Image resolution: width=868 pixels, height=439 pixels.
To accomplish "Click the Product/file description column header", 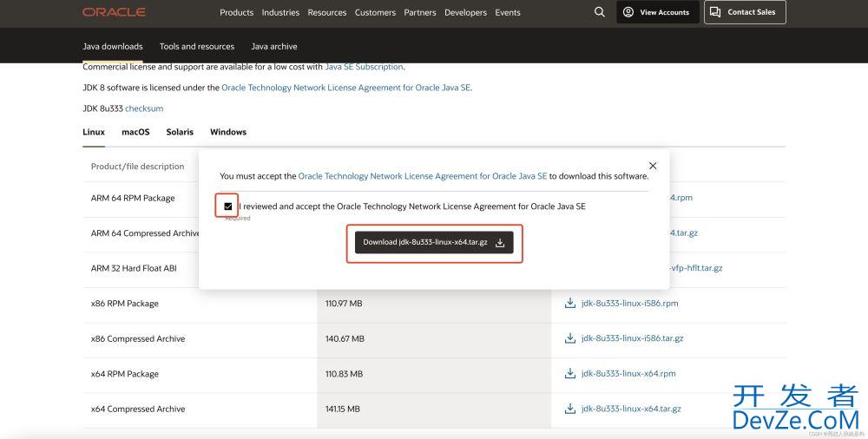I will [x=137, y=166].
